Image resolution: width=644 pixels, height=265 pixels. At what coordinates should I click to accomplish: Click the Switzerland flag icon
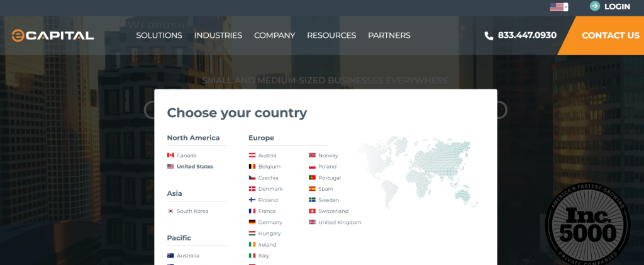pos(313,211)
